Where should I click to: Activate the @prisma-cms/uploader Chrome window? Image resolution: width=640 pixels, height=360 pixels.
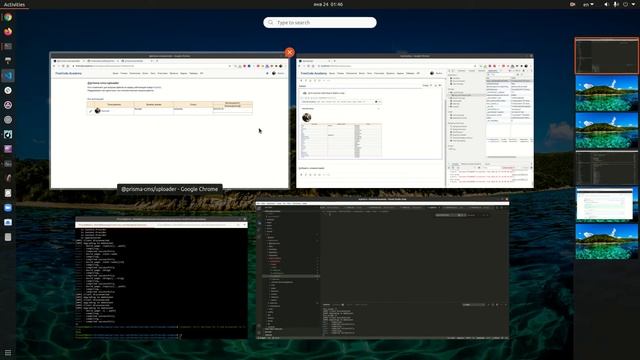169,121
